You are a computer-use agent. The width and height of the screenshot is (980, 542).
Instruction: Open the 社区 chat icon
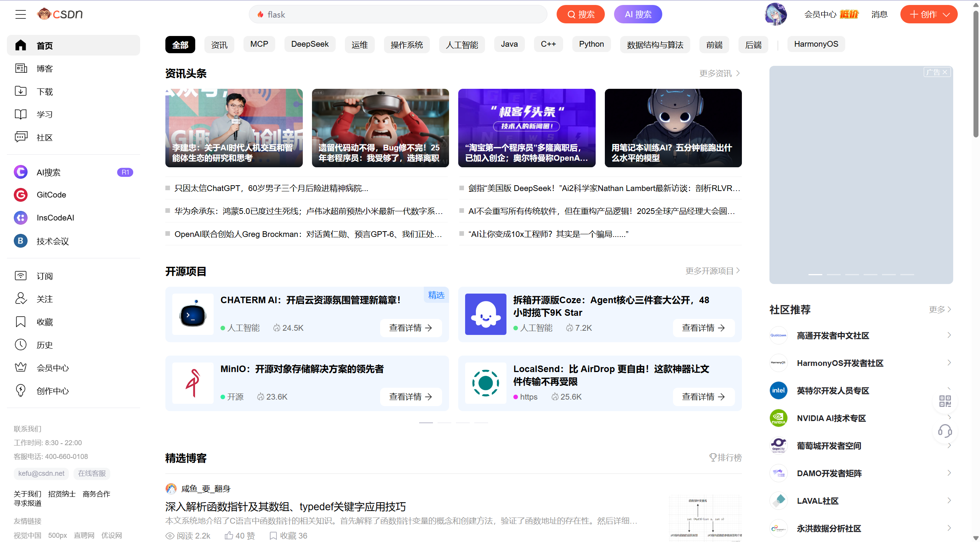pyautogui.click(x=21, y=137)
